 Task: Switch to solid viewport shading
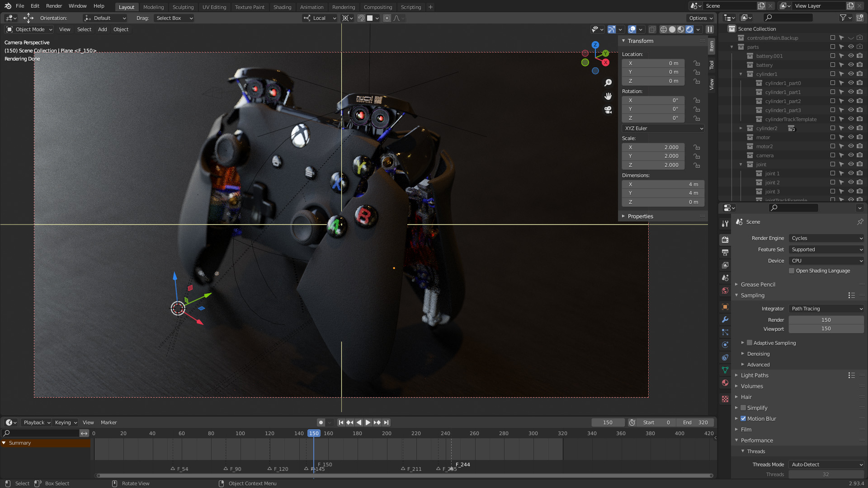coord(672,29)
